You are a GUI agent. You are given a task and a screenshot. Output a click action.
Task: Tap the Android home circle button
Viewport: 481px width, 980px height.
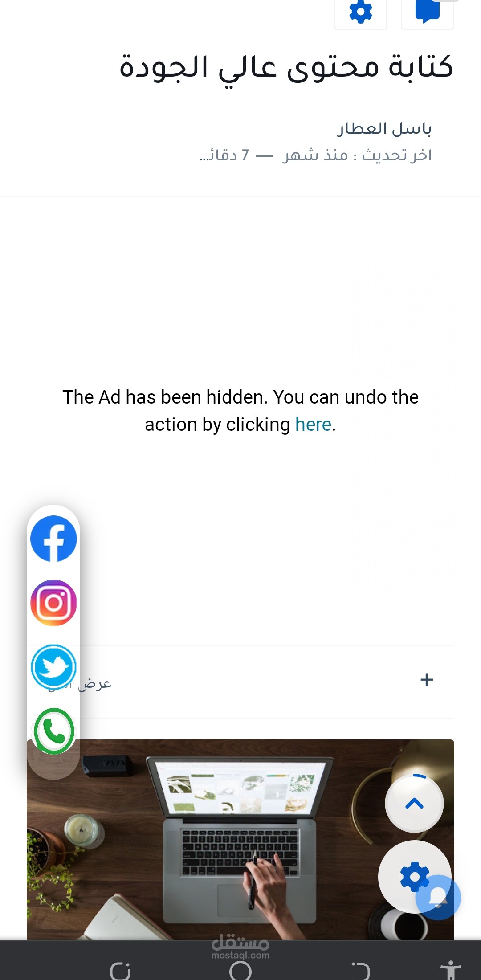[240, 970]
